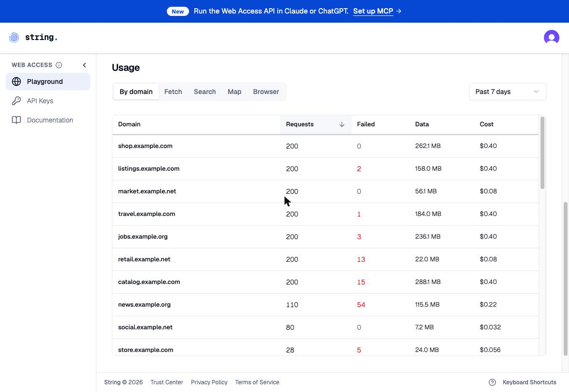Select news.example.org domain
The height and width of the screenshot is (392, 569).
[x=145, y=305]
